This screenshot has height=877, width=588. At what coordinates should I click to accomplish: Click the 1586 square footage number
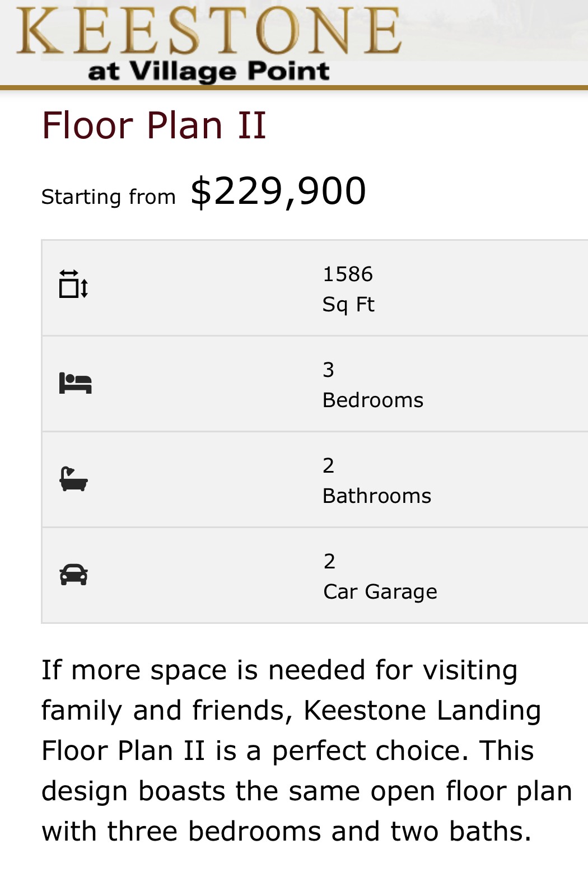348,274
